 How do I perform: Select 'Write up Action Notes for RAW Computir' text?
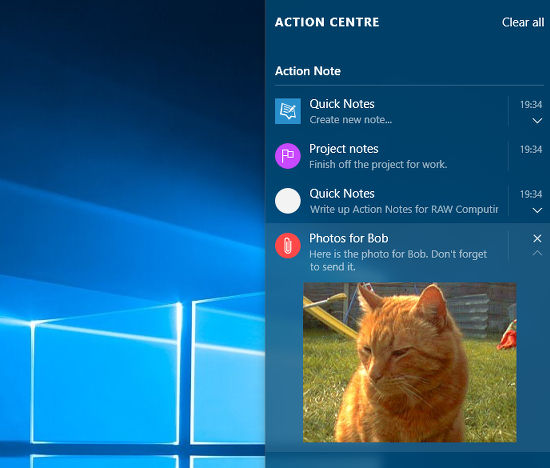(404, 209)
